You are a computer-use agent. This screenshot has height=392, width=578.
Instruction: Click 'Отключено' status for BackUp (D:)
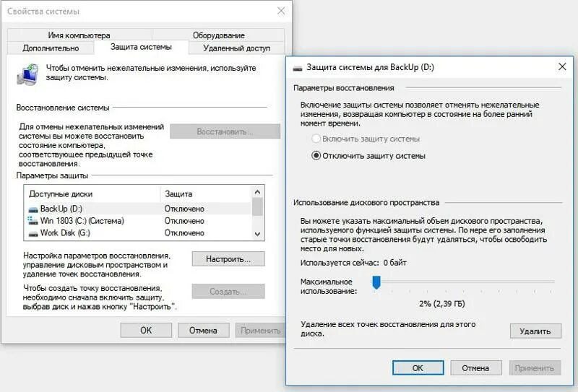[184, 209]
